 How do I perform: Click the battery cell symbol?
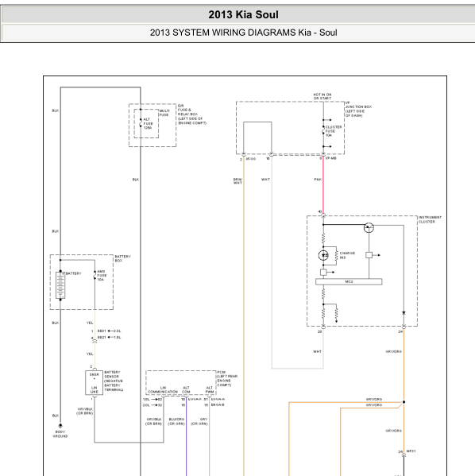(x=60, y=285)
